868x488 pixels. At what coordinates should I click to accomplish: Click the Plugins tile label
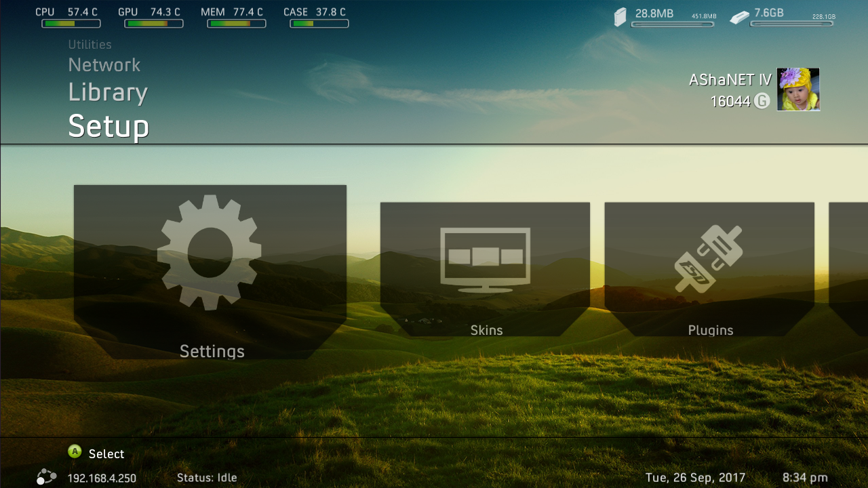(711, 330)
